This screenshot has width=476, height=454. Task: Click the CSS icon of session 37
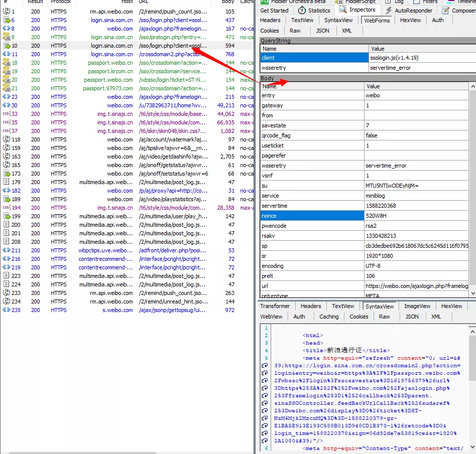tap(6, 131)
